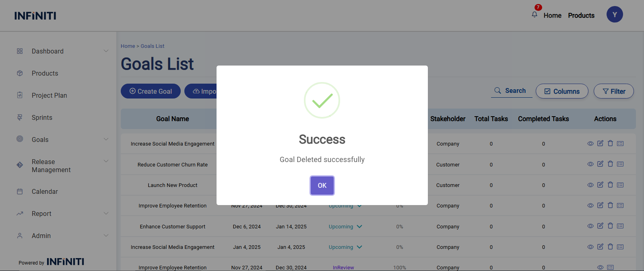Image resolution: width=644 pixels, height=271 pixels.
Task: Open the Columns visibility selector
Action: pos(561,91)
